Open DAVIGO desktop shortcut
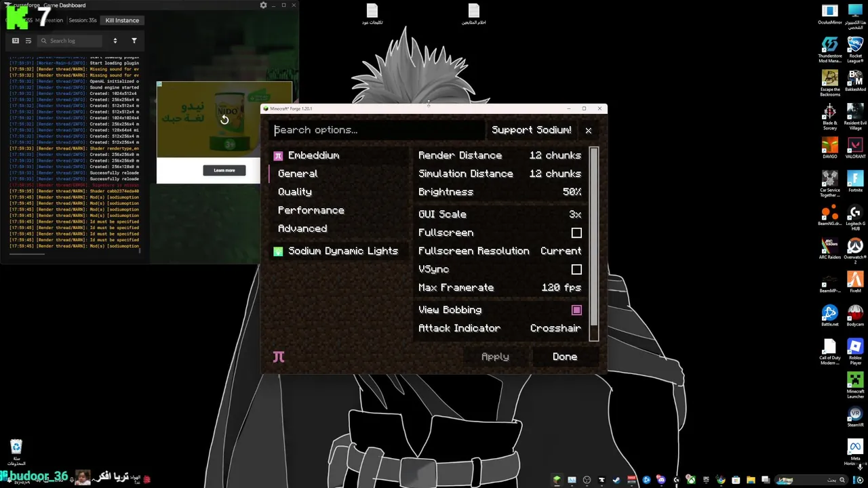Image resolution: width=868 pixels, height=488 pixels. tap(830, 148)
